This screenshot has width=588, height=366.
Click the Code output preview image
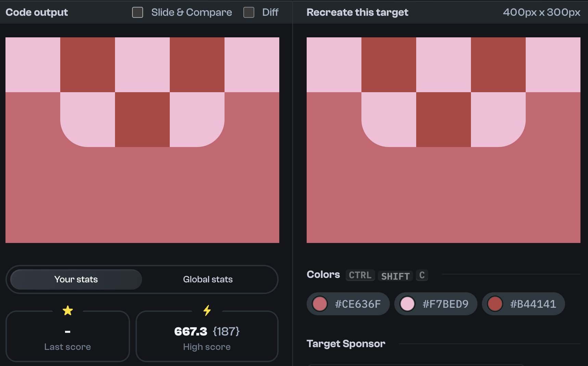pos(142,140)
